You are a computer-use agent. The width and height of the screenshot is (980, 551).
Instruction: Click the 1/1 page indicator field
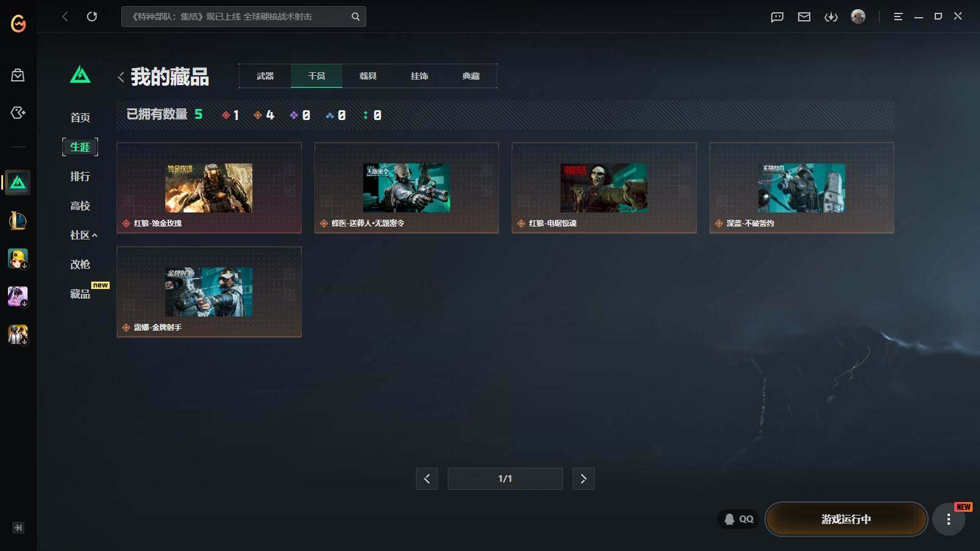point(505,479)
